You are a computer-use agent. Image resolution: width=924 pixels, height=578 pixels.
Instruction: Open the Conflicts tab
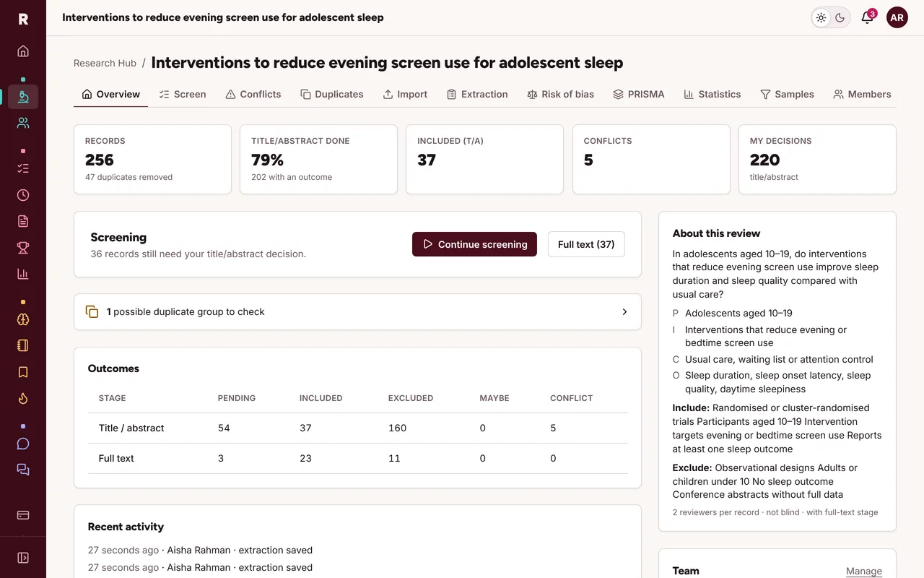click(x=253, y=95)
